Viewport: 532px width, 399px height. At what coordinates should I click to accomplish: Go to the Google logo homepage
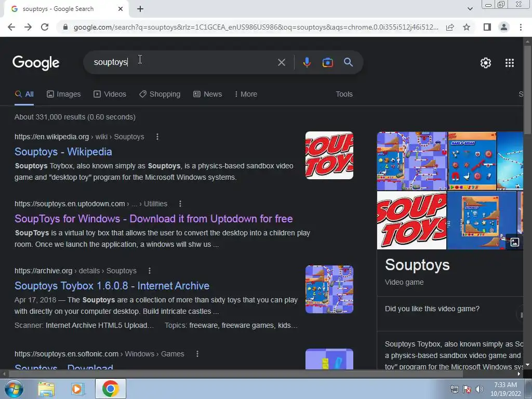click(x=36, y=63)
